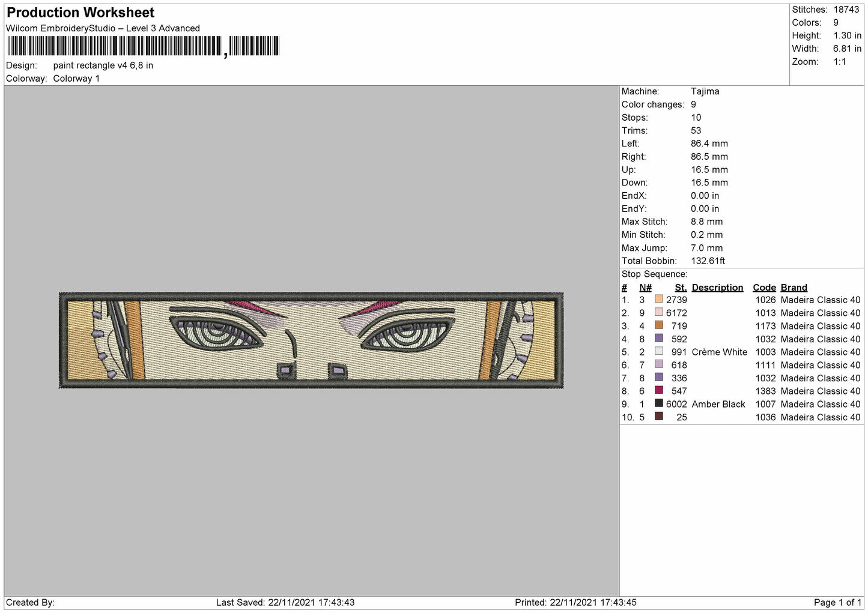Click the 'Code' column header
This screenshot has height=613, width=868.
pos(764,288)
